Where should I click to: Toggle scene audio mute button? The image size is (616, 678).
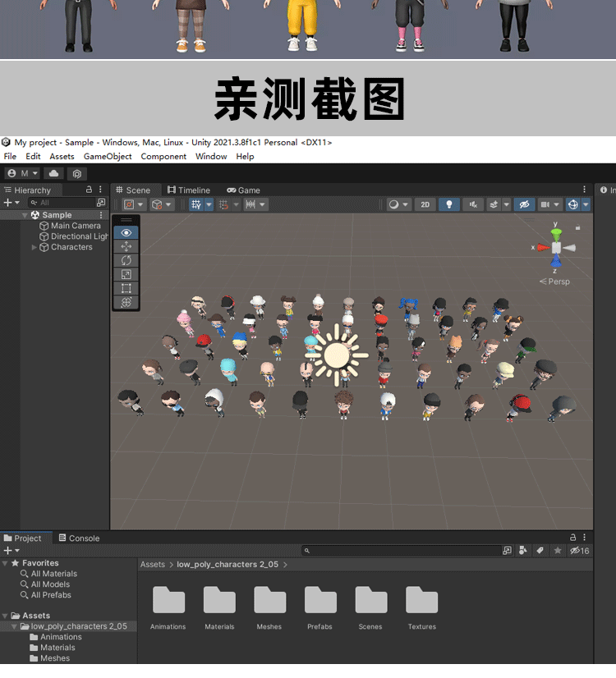(472, 204)
